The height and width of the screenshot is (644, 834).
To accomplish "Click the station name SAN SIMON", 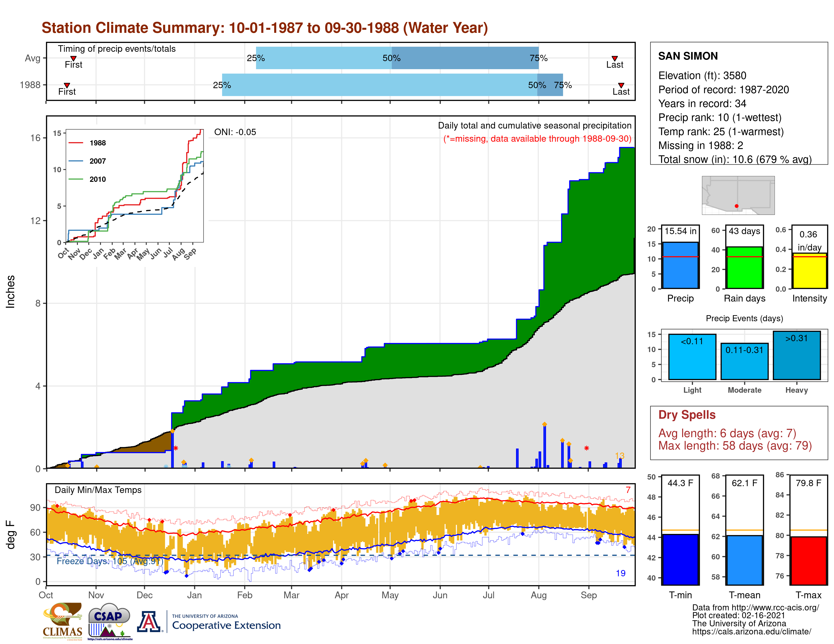I will 688,56.
